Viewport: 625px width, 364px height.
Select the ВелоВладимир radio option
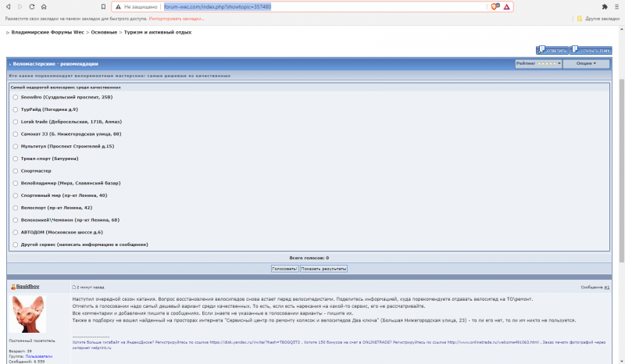coord(16,184)
